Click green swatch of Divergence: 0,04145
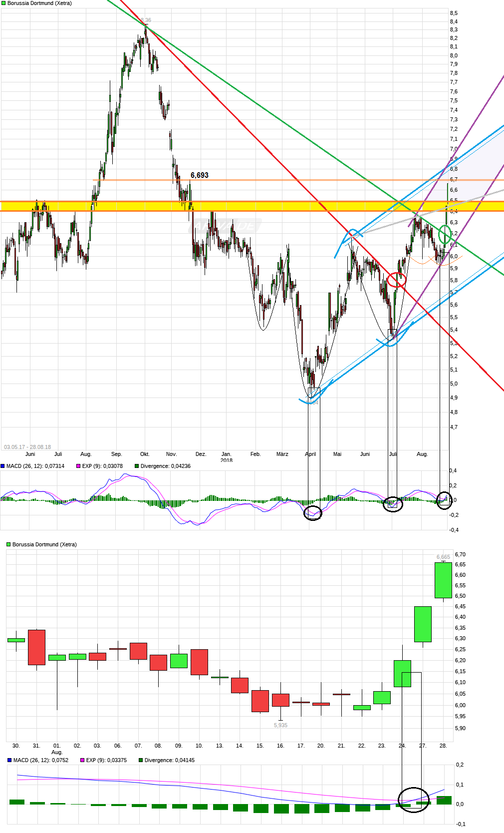Image resolution: width=504 pixels, height=833 pixels. click(x=141, y=760)
